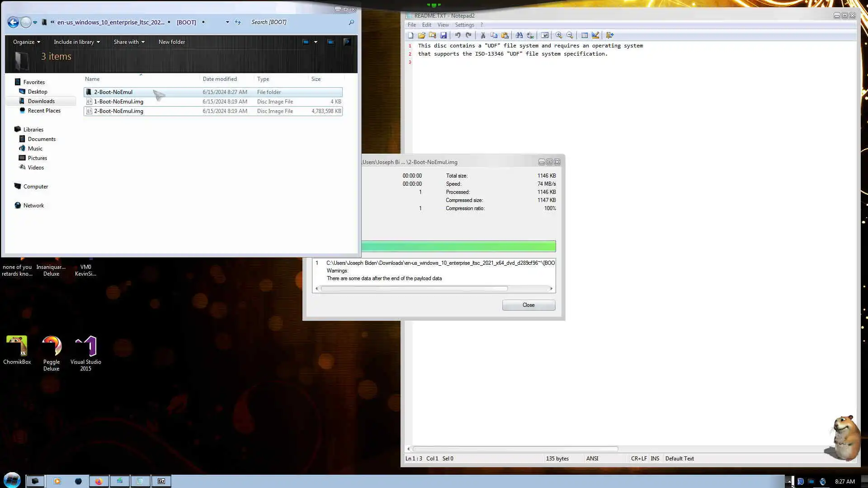This screenshot has width=868, height=488.
Task: Open the Settings menu in Notepad2
Action: [x=464, y=25]
